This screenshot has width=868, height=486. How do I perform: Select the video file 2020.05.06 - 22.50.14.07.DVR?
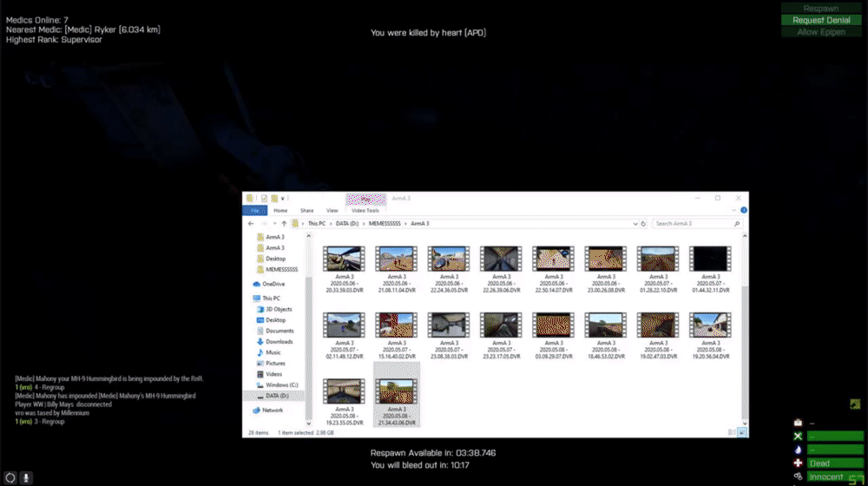[553, 270]
